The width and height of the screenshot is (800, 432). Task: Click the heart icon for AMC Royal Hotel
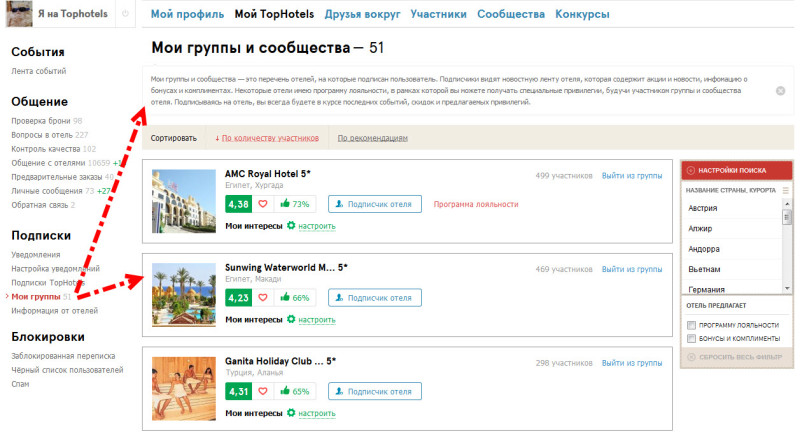point(264,204)
